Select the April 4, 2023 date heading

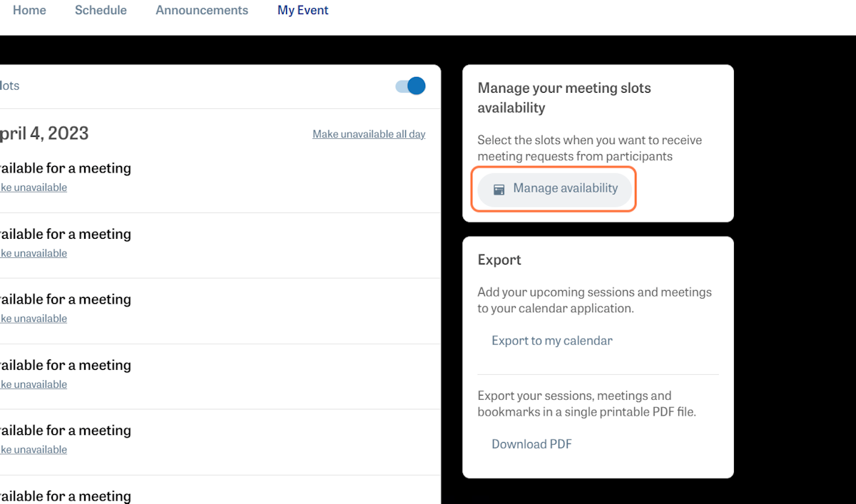[44, 133]
